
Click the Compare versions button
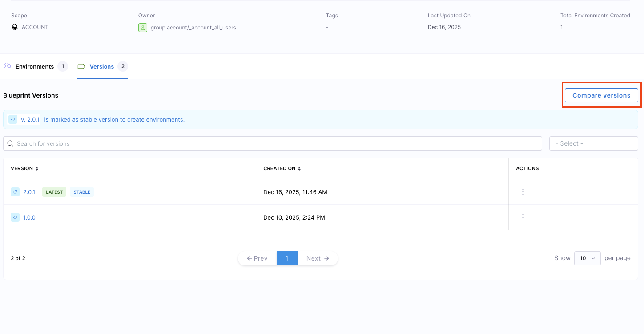point(601,95)
